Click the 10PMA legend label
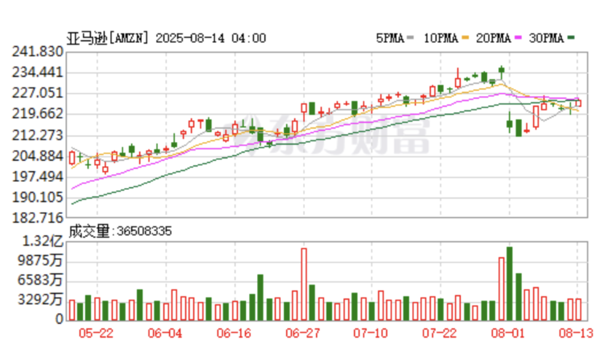The image size is (597, 364). click(x=441, y=38)
